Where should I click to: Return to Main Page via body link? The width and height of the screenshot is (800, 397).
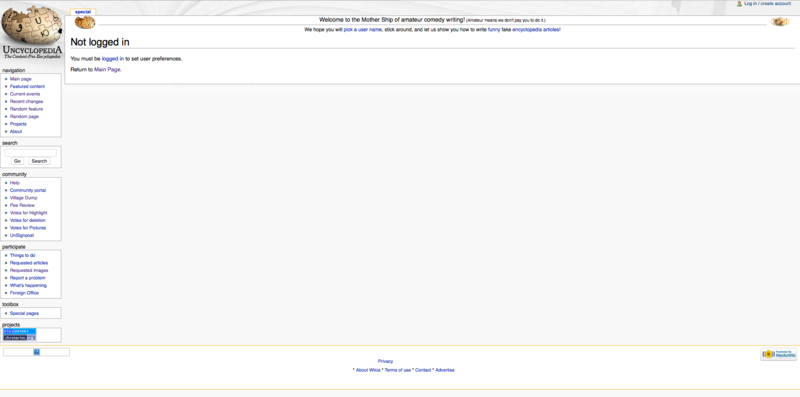pos(107,69)
